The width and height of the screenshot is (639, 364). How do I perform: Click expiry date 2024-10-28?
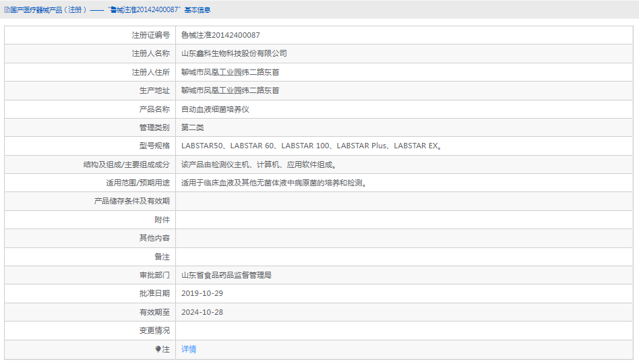tap(202, 312)
